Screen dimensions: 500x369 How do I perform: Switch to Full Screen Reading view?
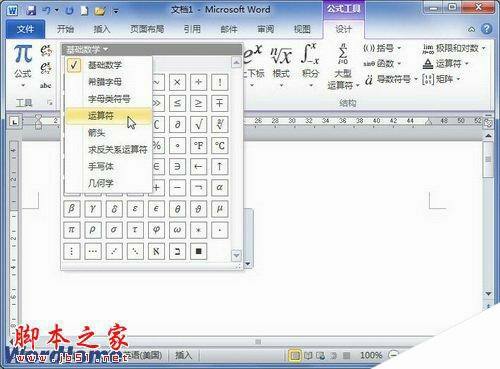[x=308, y=355]
